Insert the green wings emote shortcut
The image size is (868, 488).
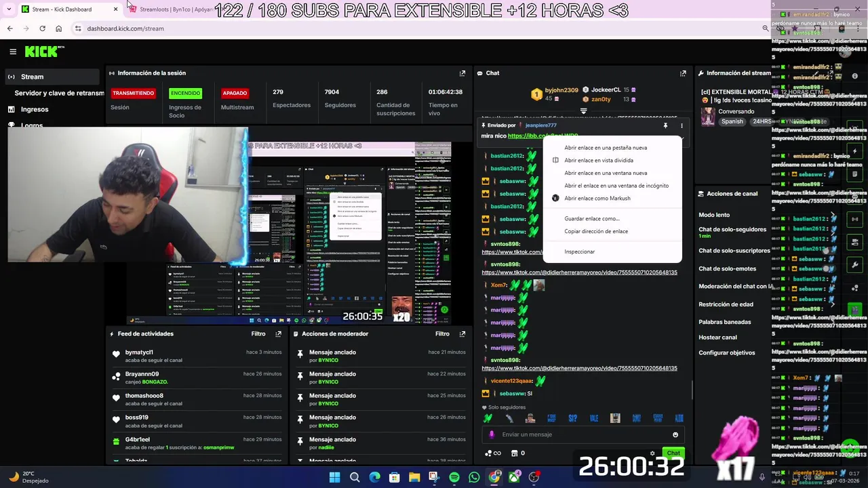(x=488, y=418)
